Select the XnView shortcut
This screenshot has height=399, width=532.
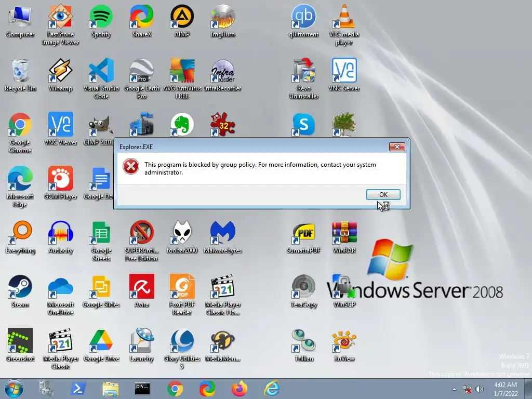(x=344, y=345)
